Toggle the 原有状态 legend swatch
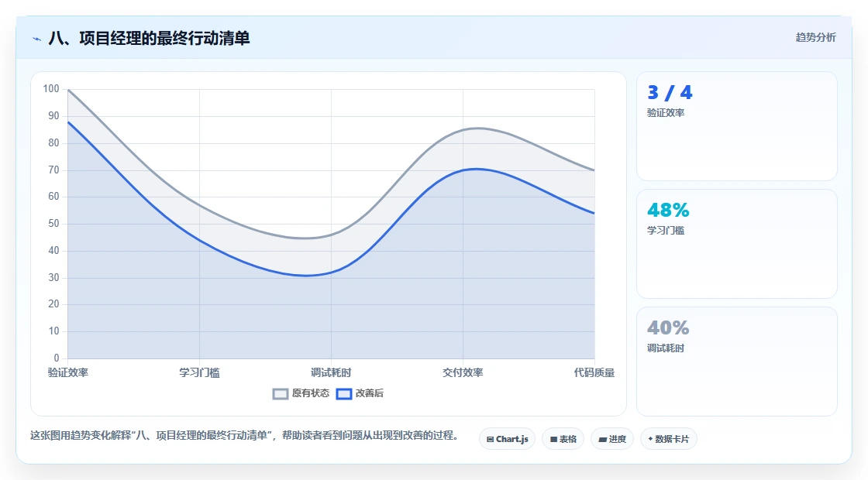Image resolution: width=868 pixels, height=480 pixels. pos(281,394)
